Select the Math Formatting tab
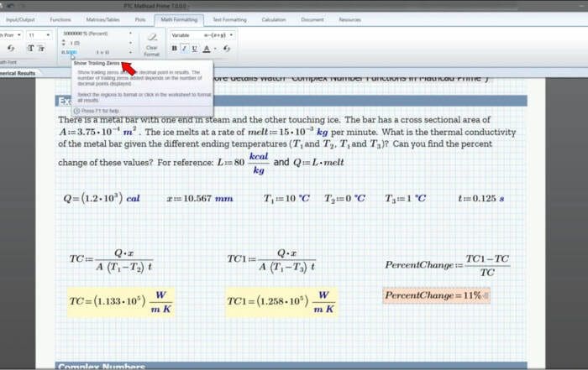The width and height of the screenshot is (588, 370). [179, 20]
